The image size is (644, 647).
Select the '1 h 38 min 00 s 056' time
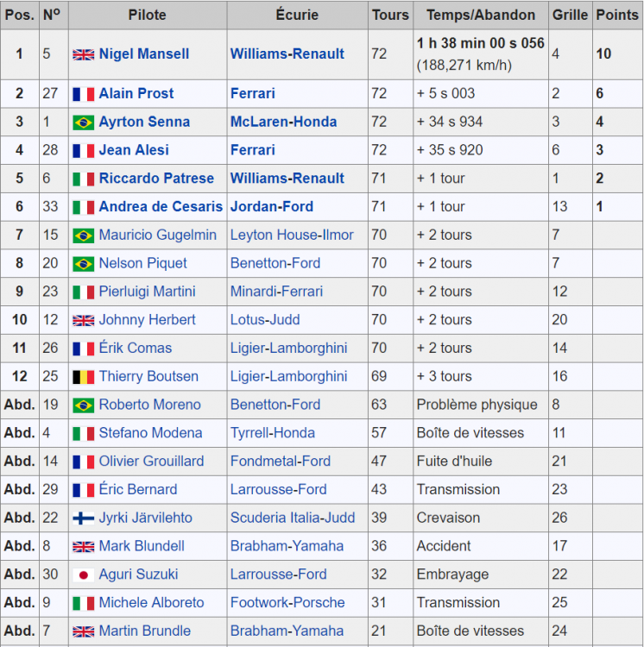(x=481, y=43)
